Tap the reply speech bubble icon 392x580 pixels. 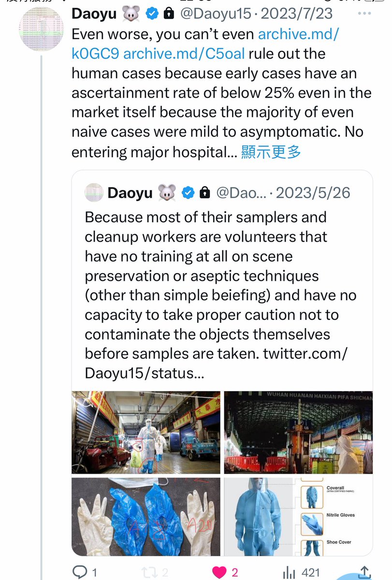79,572
